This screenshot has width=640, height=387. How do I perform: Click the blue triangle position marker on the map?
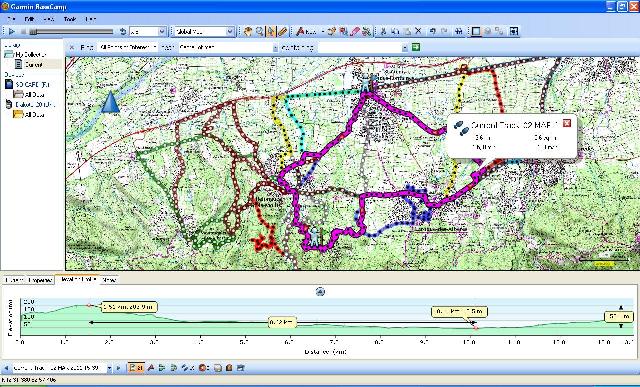point(110,102)
